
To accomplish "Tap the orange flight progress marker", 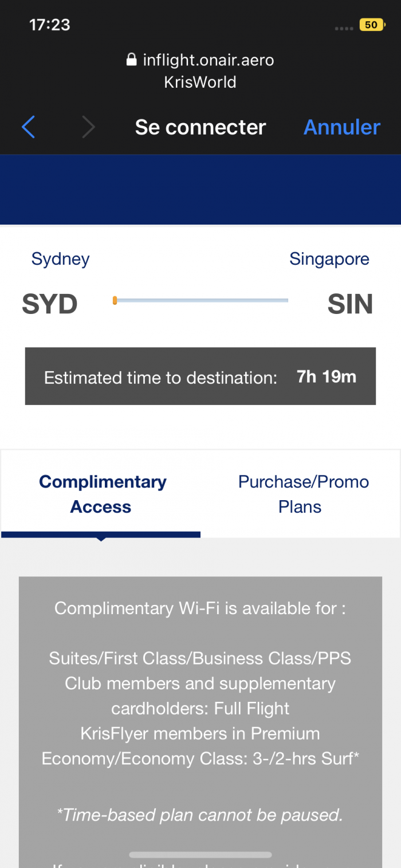I will (x=115, y=300).
